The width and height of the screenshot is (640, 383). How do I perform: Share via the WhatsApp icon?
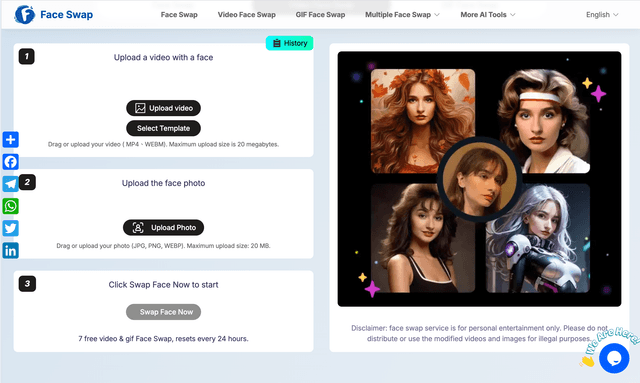pos(11,206)
